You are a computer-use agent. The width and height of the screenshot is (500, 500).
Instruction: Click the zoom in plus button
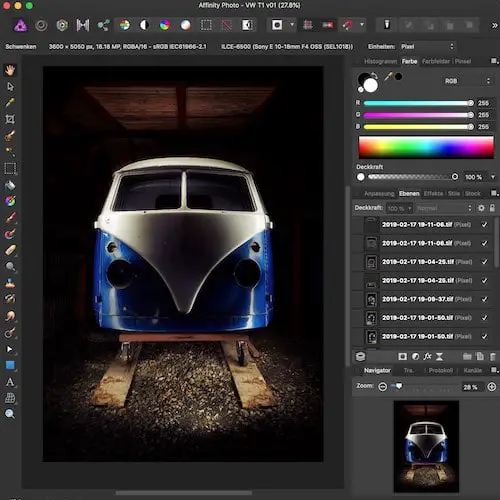tap(492, 387)
